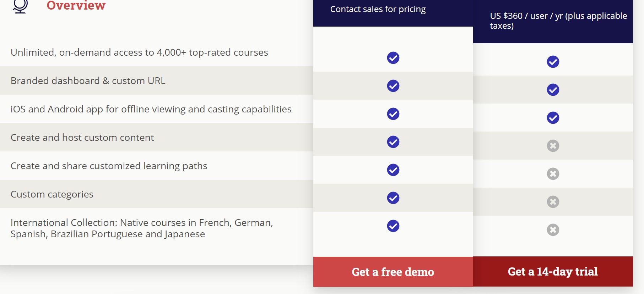Screen dimensions: 644x294
Task: Click first-column checkmark for learning paths row
Action: click(393, 170)
